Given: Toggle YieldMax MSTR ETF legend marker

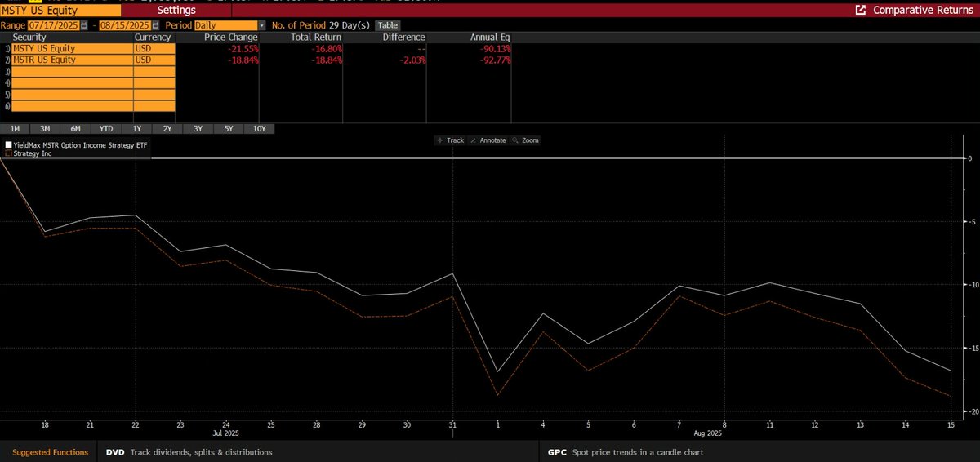Looking at the screenshot, I should (8, 145).
